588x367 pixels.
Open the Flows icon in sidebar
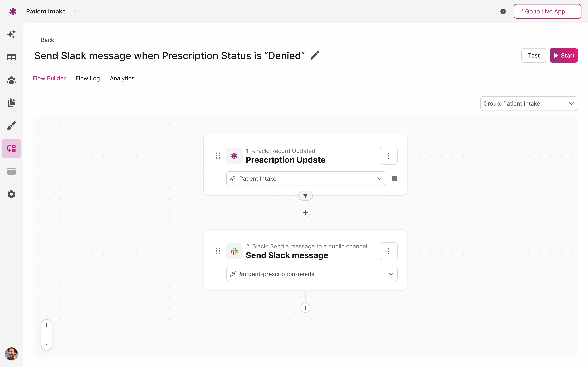[x=11, y=148]
